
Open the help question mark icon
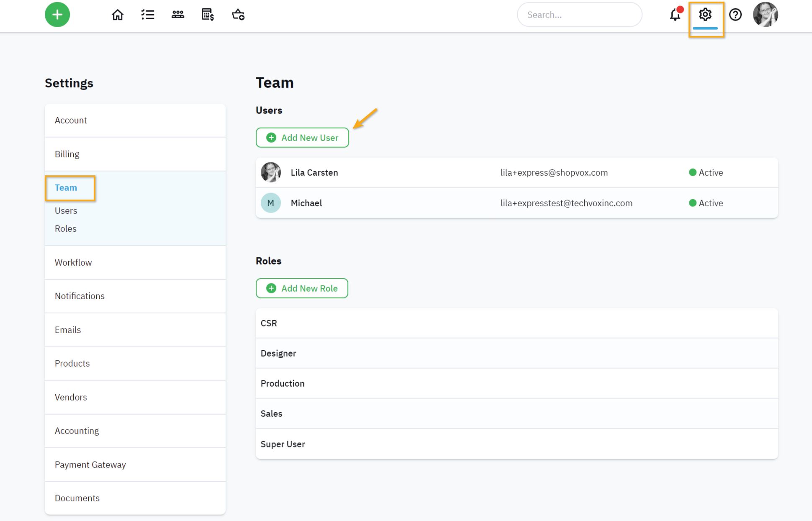(x=735, y=15)
